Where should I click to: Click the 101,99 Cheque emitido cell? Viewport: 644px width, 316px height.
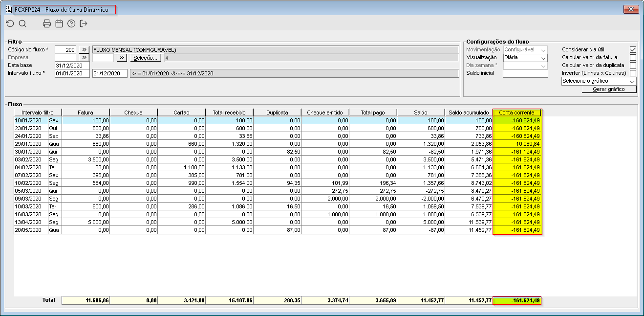coord(325,183)
